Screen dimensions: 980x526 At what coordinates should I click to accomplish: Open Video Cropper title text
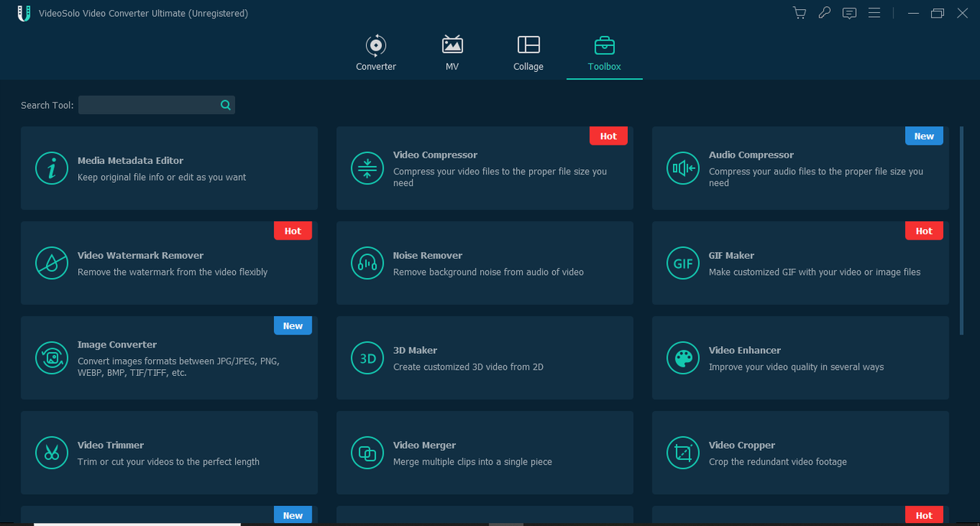pyautogui.click(x=742, y=446)
